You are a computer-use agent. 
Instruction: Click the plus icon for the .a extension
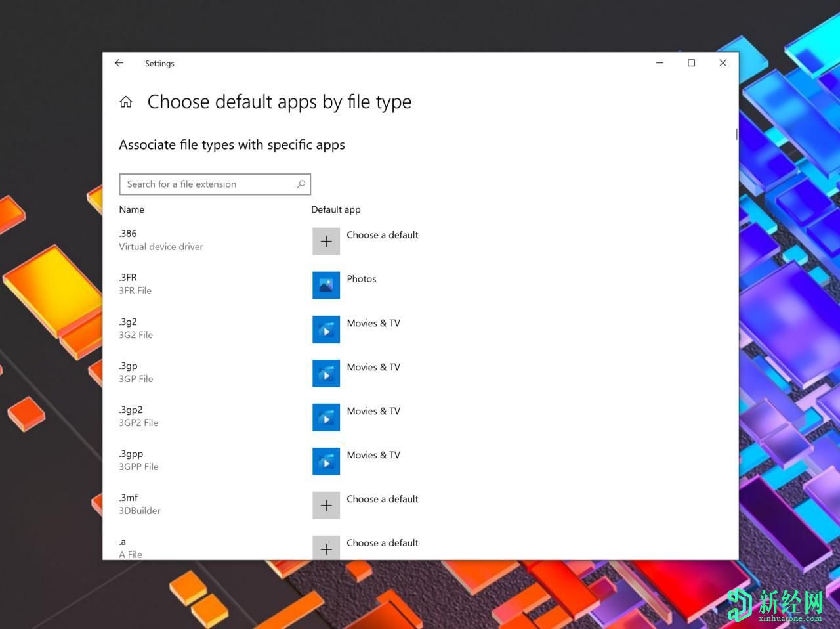(x=326, y=549)
